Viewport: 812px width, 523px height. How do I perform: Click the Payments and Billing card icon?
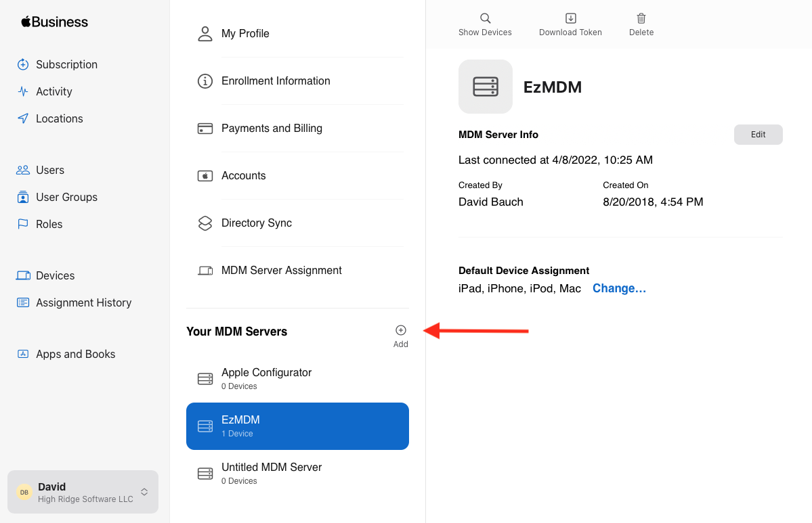[x=205, y=129]
